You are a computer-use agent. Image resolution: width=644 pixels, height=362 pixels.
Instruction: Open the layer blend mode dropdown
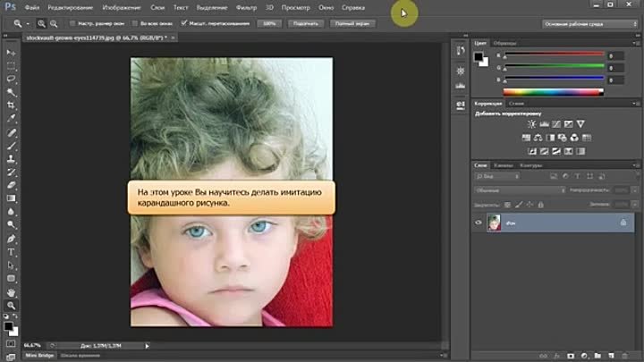click(519, 190)
